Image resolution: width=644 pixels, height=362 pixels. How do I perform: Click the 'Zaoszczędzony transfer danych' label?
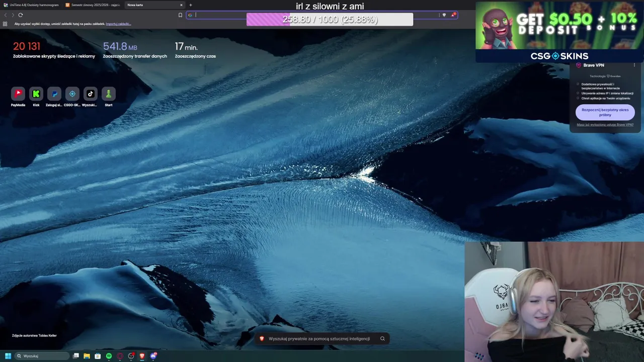coord(135,56)
